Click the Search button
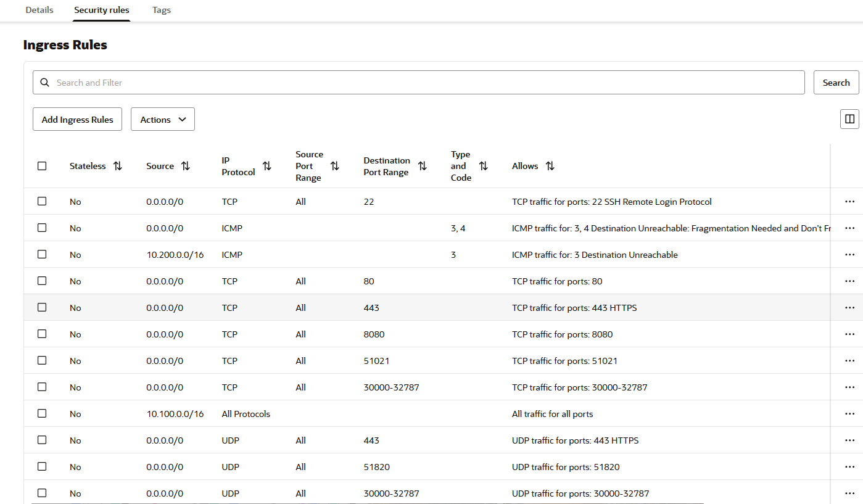Image resolution: width=863 pixels, height=504 pixels. pos(836,82)
